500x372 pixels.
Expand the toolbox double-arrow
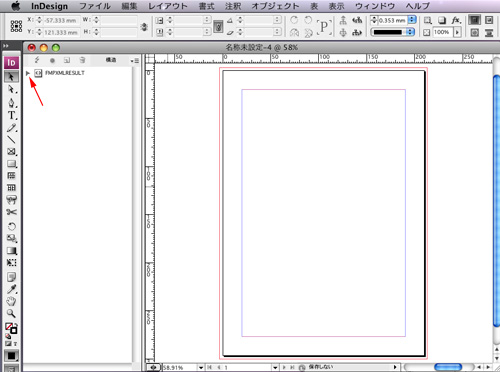[6, 46]
